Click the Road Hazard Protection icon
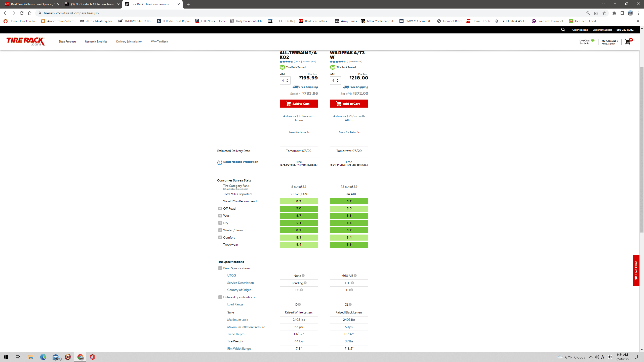Viewport: 644px width, 362px height. 220,162
